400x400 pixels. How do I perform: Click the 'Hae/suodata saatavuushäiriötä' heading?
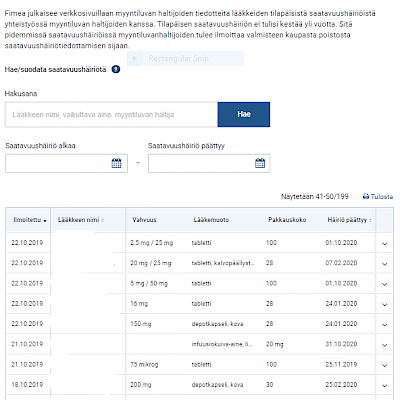point(55,70)
